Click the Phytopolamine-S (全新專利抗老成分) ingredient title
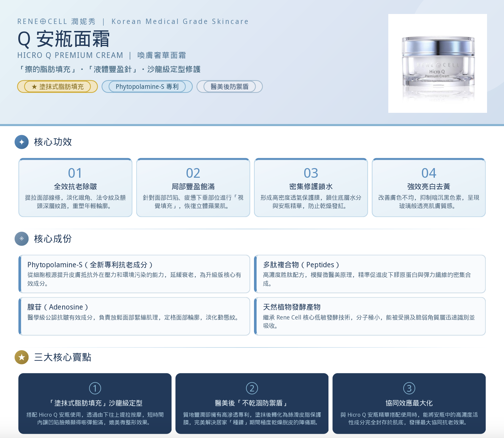The width and height of the screenshot is (504, 438). tap(90, 265)
